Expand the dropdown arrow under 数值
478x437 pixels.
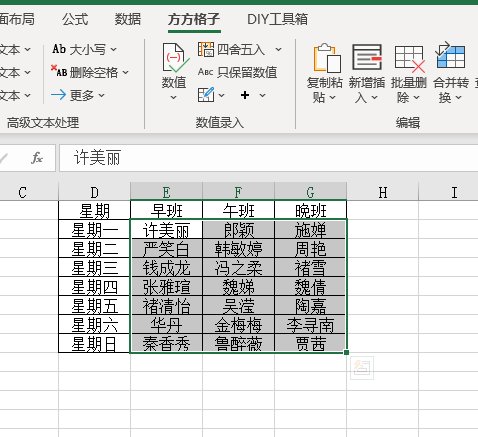tap(174, 98)
